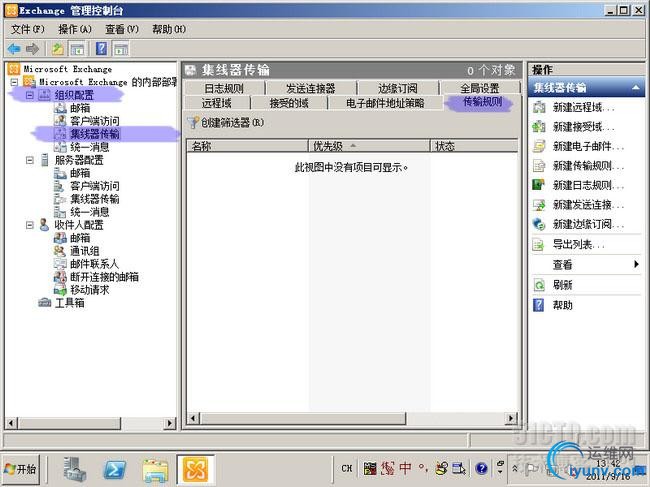Open the 文件(F) menu
The width and height of the screenshot is (650, 487).
(x=27, y=29)
